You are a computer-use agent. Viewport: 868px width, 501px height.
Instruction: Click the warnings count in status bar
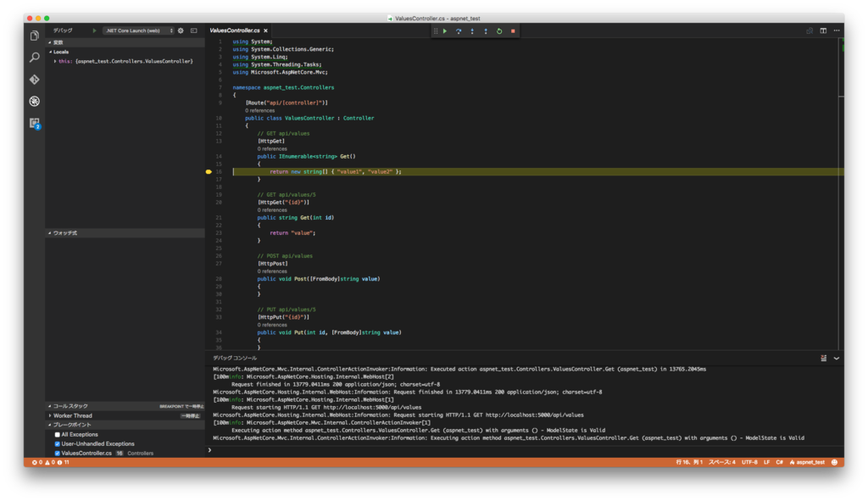(50, 462)
